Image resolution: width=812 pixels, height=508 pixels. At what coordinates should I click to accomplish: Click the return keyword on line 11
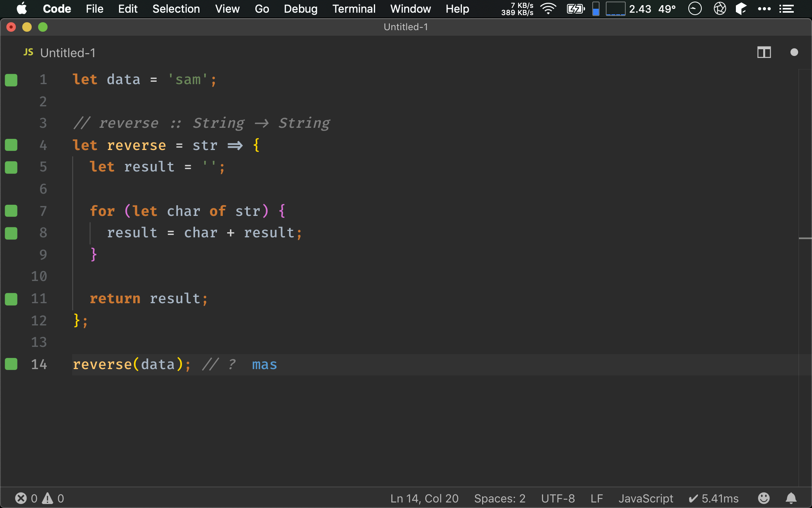pos(115,298)
